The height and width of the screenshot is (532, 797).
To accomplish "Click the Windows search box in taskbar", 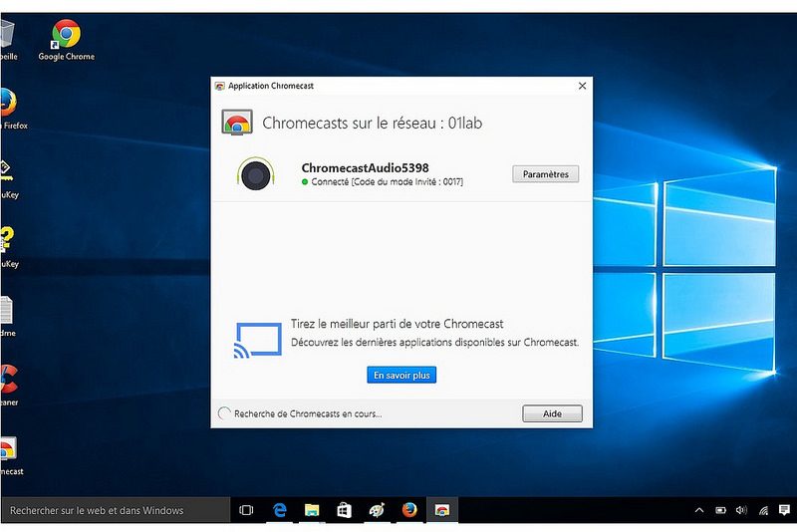I will [115, 510].
